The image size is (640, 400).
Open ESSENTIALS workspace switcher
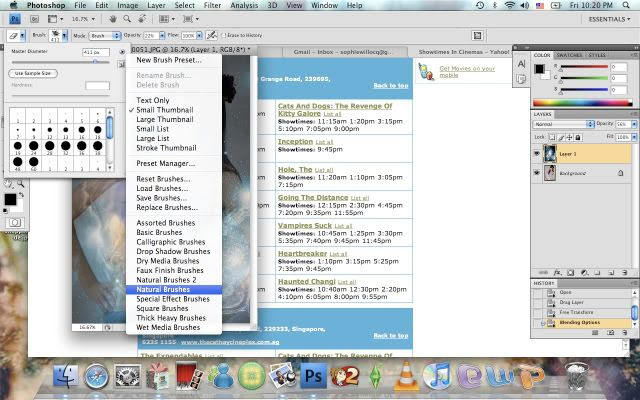tap(609, 19)
